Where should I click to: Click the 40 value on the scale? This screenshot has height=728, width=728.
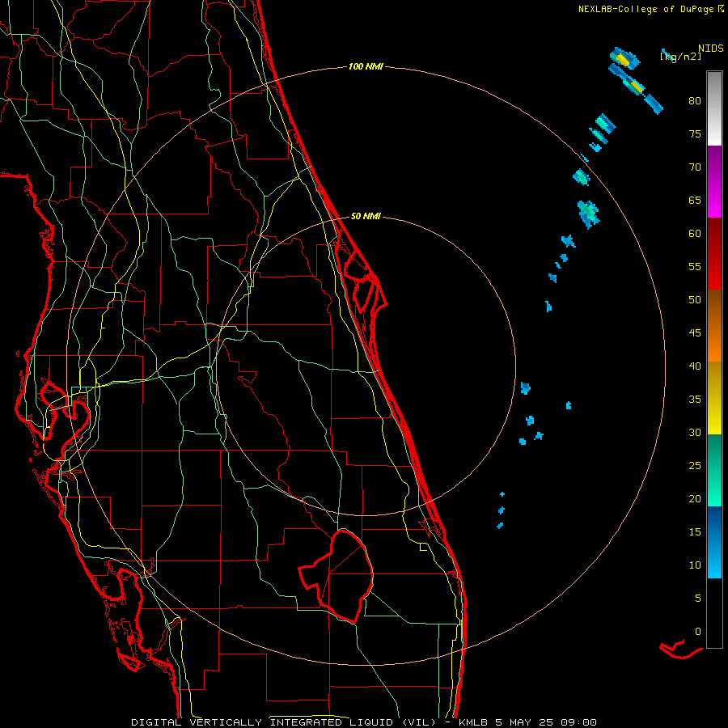click(695, 366)
